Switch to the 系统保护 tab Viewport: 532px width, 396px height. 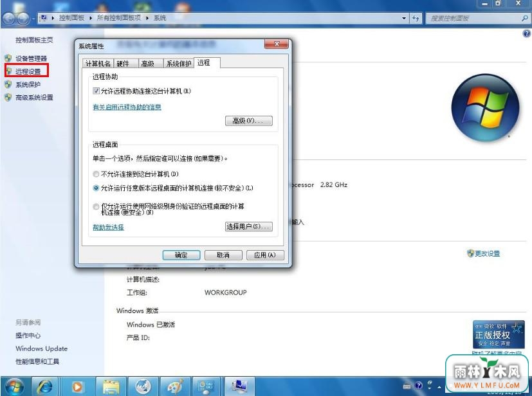178,64
